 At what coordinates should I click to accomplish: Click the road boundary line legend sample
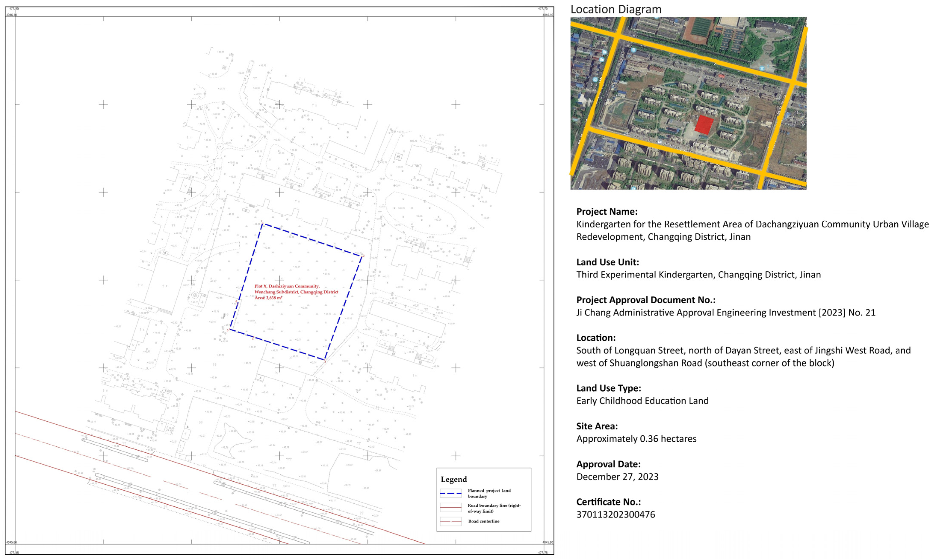(x=450, y=508)
